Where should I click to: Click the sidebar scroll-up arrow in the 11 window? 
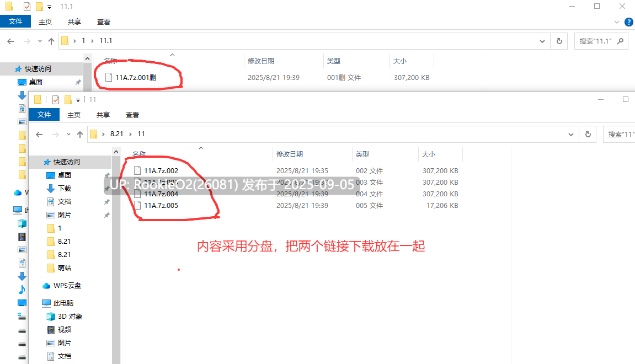116,152
